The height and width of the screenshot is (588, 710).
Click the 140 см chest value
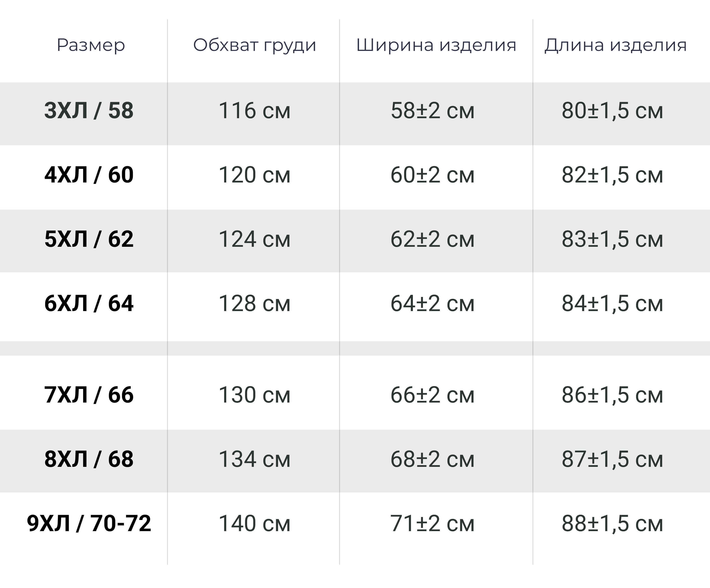click(255, 523)
